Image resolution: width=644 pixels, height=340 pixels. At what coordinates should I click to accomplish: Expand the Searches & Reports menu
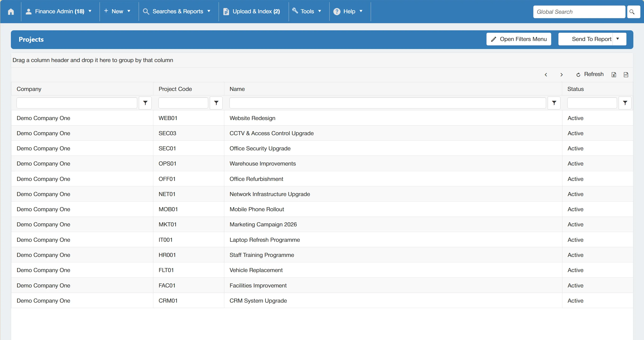coord(177,12)
